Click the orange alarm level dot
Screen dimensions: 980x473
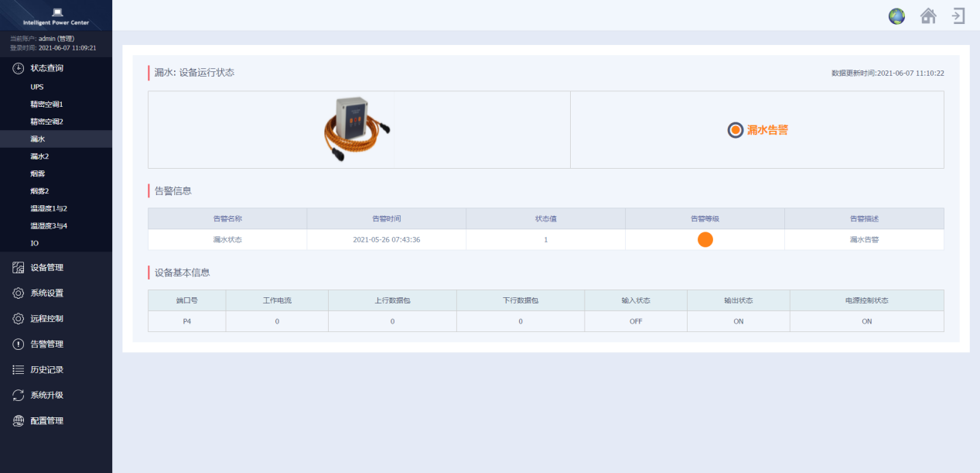click(x=705, y=240)
